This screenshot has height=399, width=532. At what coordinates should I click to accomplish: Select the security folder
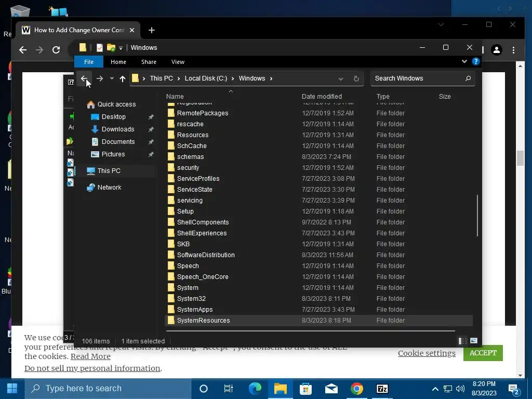point(188,168)
